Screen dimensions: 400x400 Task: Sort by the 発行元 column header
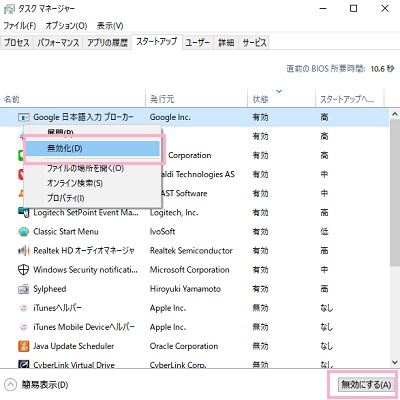click(x=197, y=99)
